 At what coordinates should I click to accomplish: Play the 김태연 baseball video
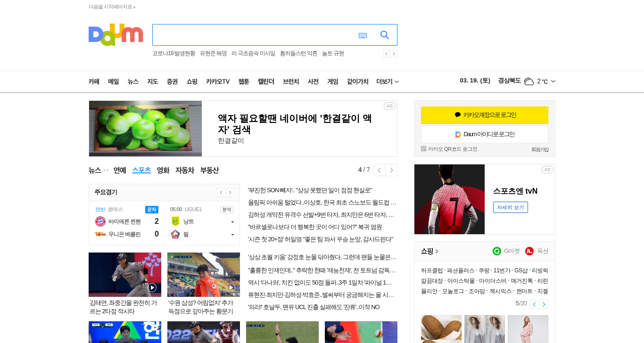152,287
